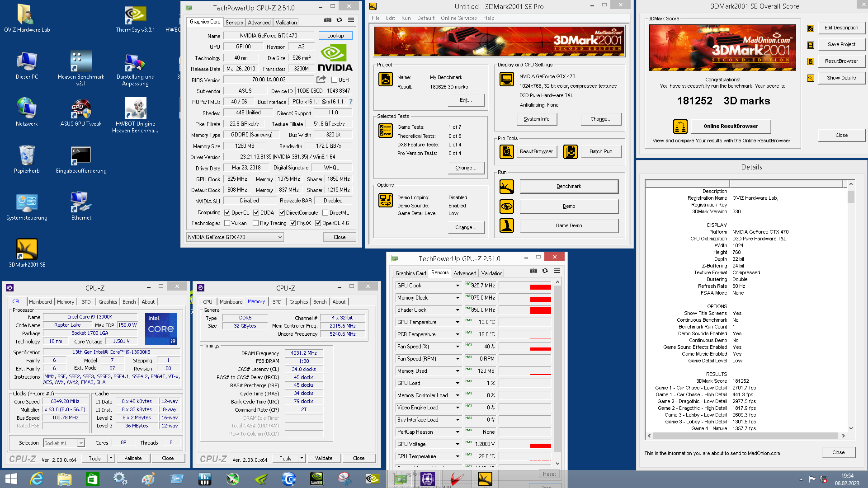Toggle the OpenGL 4.6 checkbox
Screen dimensions: 868x488
click(x=318, y=223)
